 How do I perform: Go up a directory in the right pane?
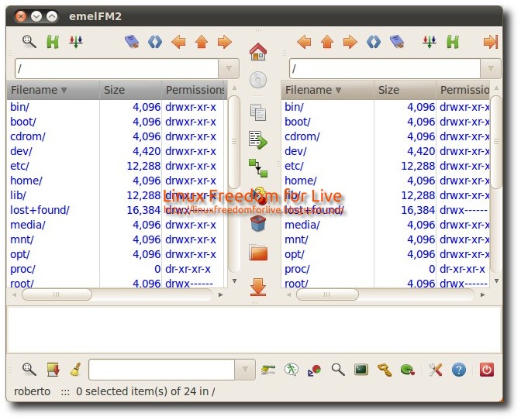click(327, 42)
